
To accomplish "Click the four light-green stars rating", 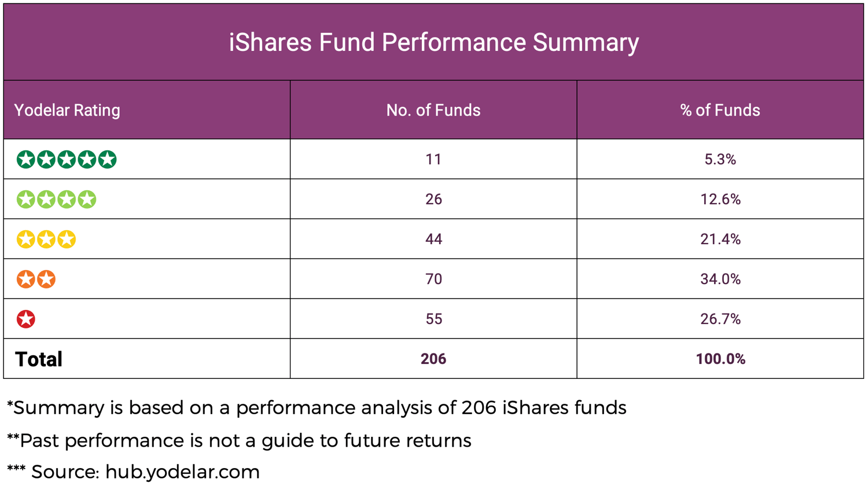I will click(x=56, y=199).
